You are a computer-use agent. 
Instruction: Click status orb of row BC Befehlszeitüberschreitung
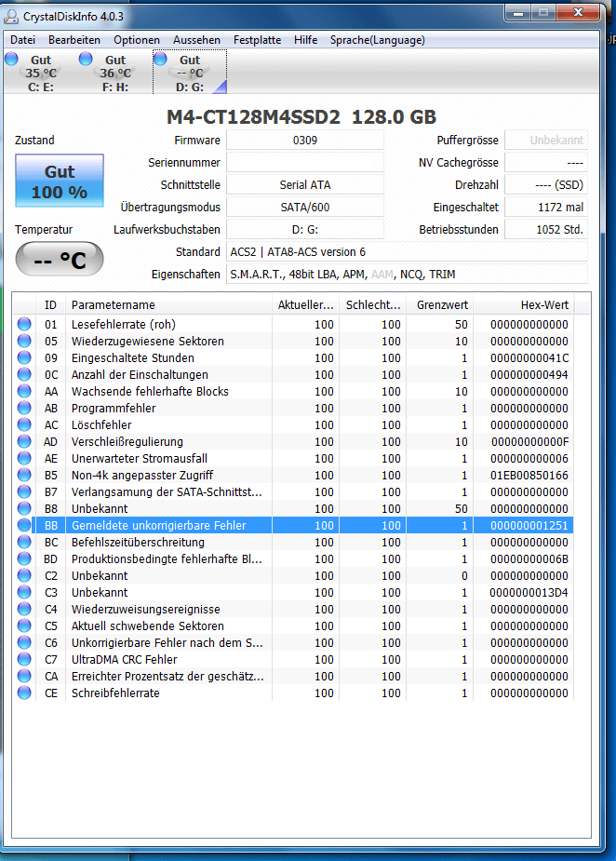[x=24, y=542]
